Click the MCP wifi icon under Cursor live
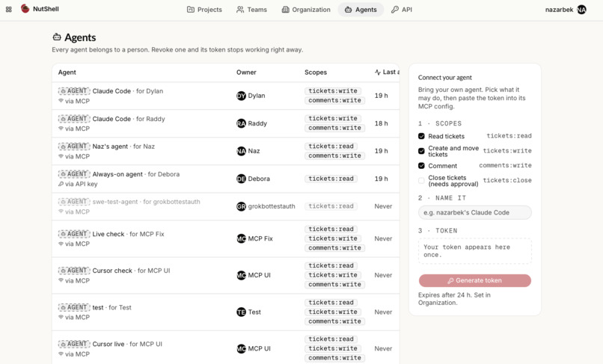This screenshot has width=603, height=364. pos(61,354)
